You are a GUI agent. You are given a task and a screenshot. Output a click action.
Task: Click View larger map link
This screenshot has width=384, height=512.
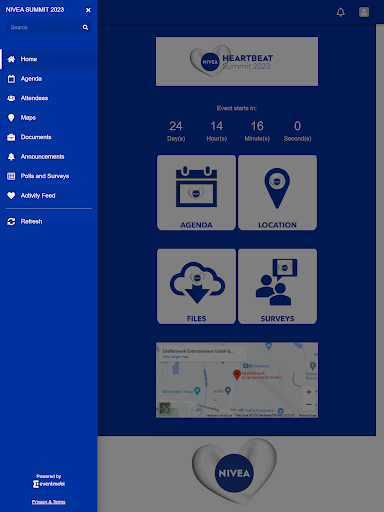pos(175,357)
